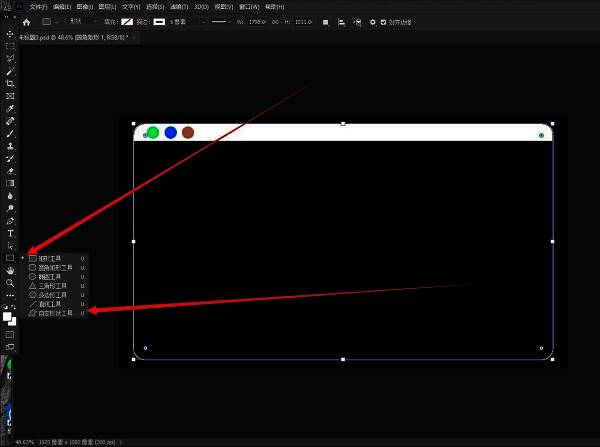This screenshot has width=600, height=447.
Task: Click the blue circle on canvas
Action: (171, 132)
